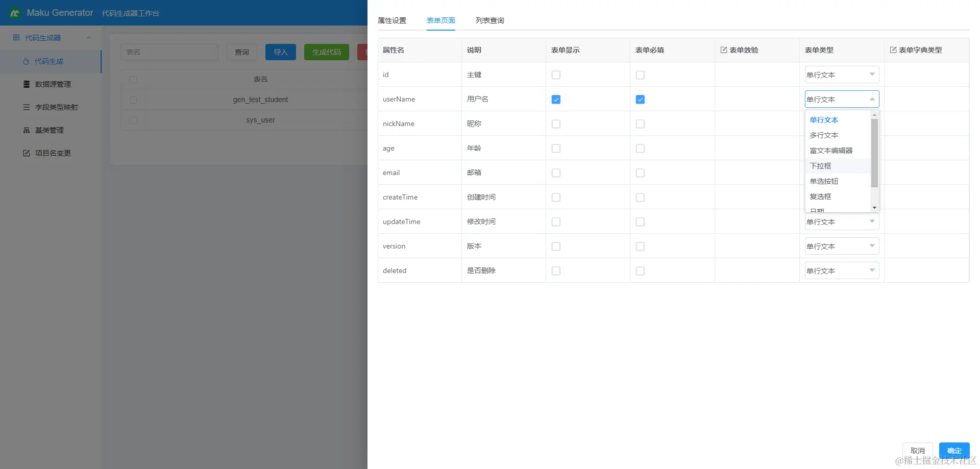
Task: Open 代码生成 sidebar menu item
Action: tap(51, 61)
